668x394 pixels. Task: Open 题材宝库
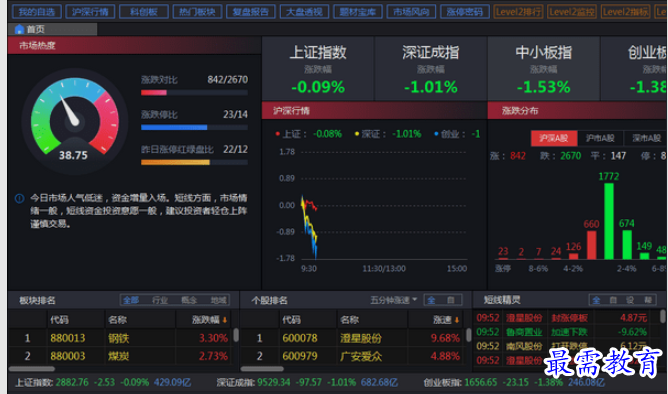(358, 12)
